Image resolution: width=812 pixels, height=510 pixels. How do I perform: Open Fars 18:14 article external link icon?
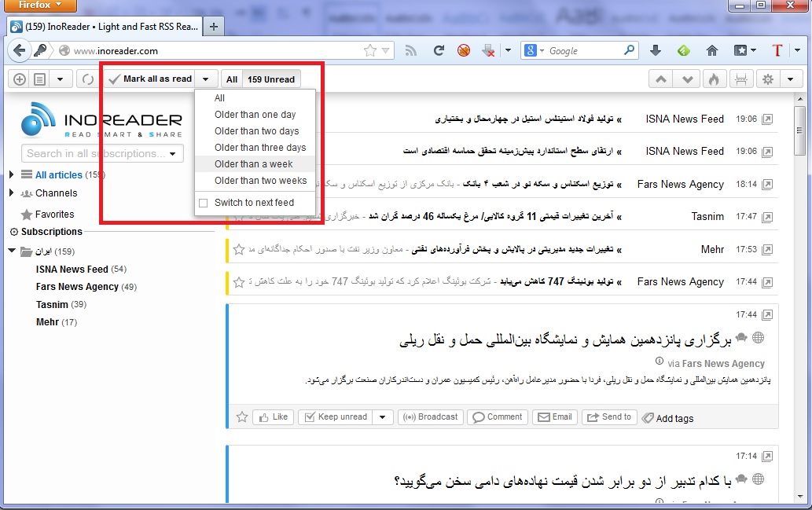point(767,185)
